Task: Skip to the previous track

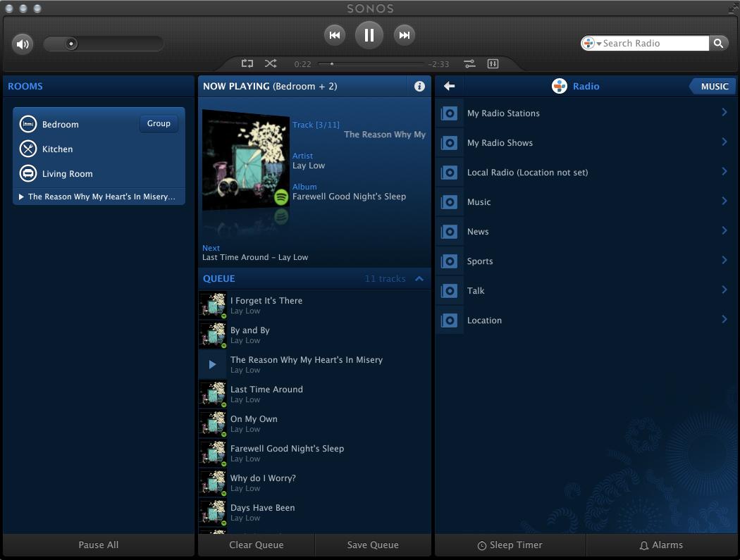Action: pyautogui.click(x=335, y=35)
